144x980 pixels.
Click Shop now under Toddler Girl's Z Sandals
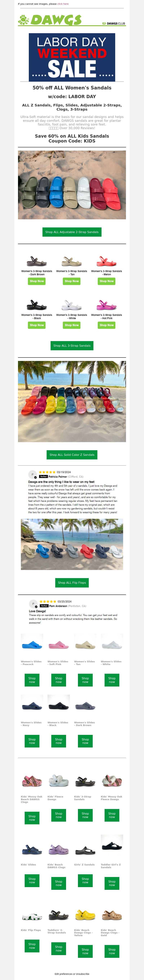tap(112, 883)
